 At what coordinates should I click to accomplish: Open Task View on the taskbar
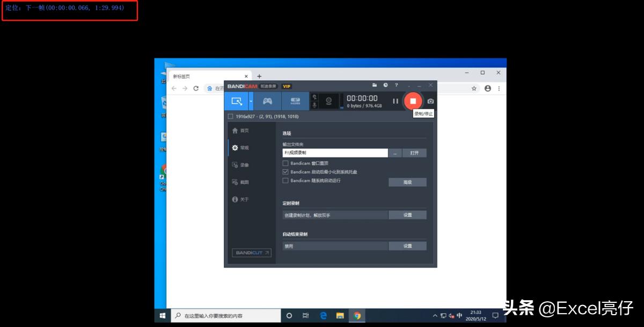click(305, 315)
